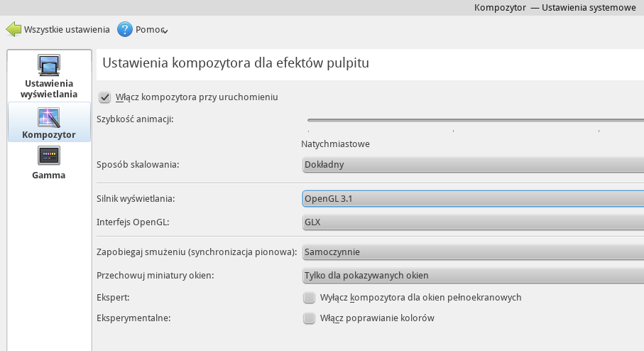The height and width of the screenshot is (351, 644).
Task: Click the blue question mark help icon
Action: 125,30
